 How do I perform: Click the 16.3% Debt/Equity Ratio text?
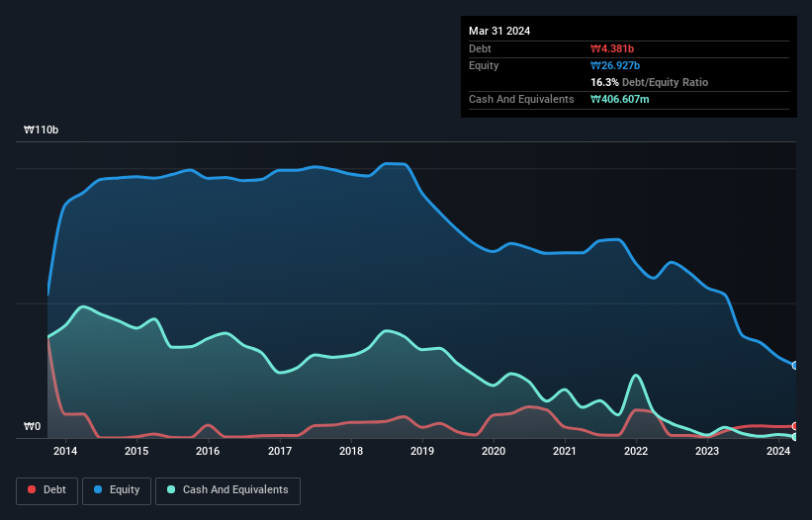650,82
